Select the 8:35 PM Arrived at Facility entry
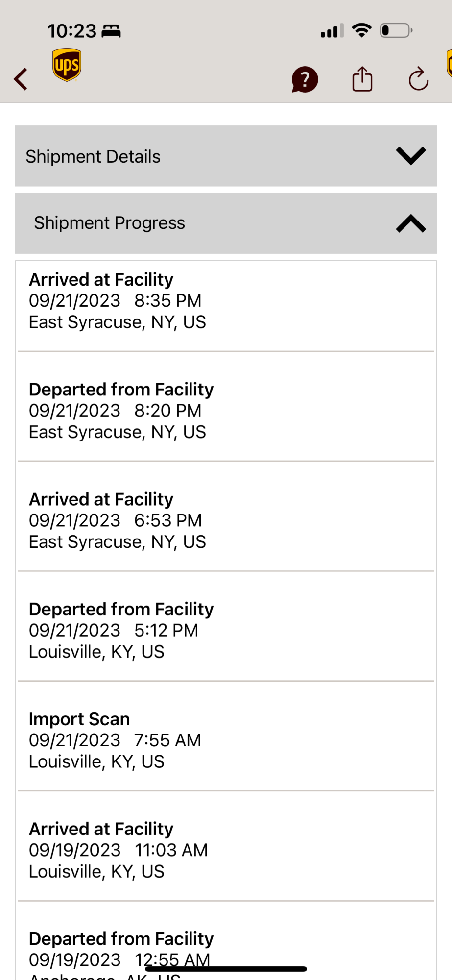This screenshot has width=452, height=980. [x=226, y=306]
